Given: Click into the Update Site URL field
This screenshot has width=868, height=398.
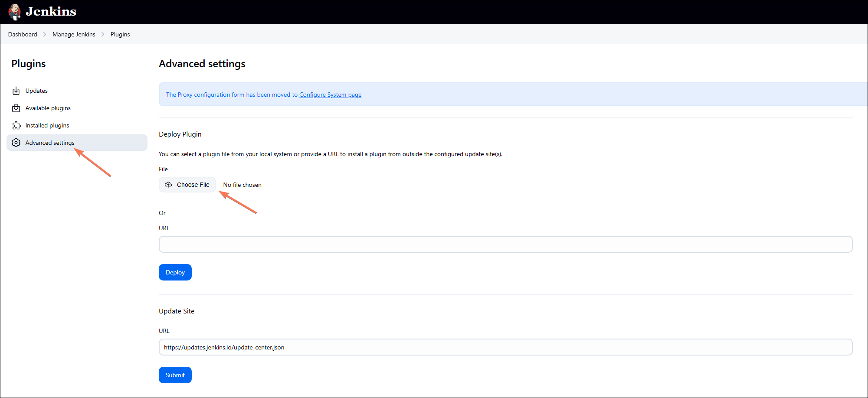Looking at the screenshot, I should point(505,347).
